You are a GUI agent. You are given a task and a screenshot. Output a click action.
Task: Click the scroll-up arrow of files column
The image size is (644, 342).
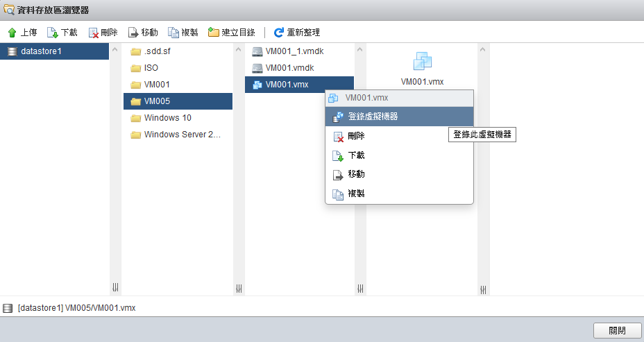click(359, 50)
